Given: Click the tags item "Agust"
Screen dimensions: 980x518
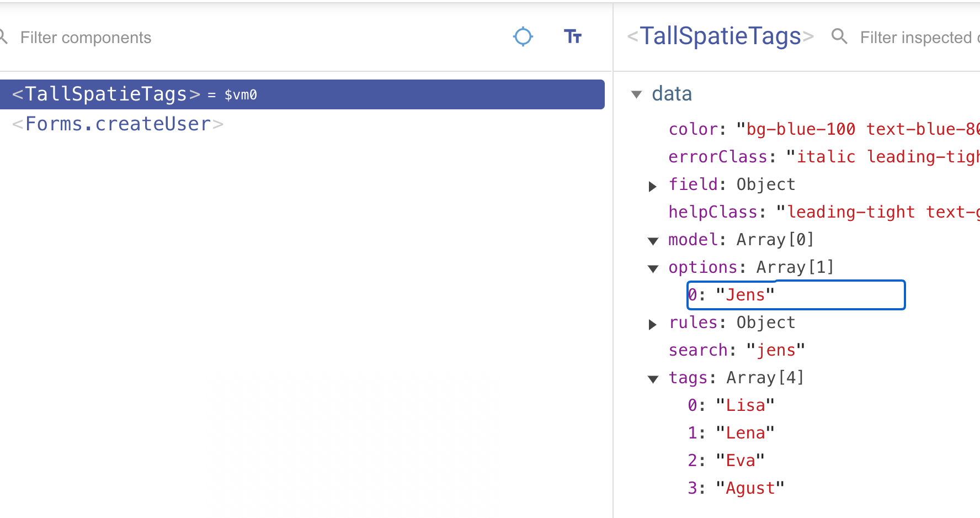Looking at the screenshot, I should pos(736,488).
